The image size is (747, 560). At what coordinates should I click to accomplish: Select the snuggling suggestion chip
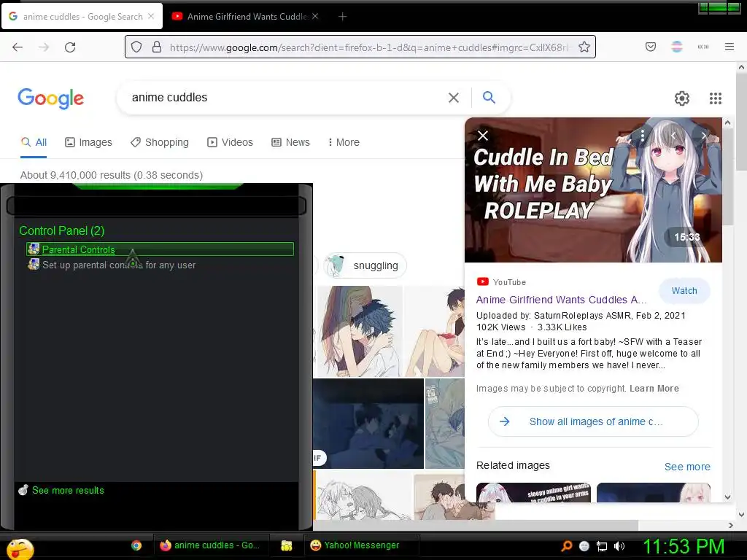365,265
